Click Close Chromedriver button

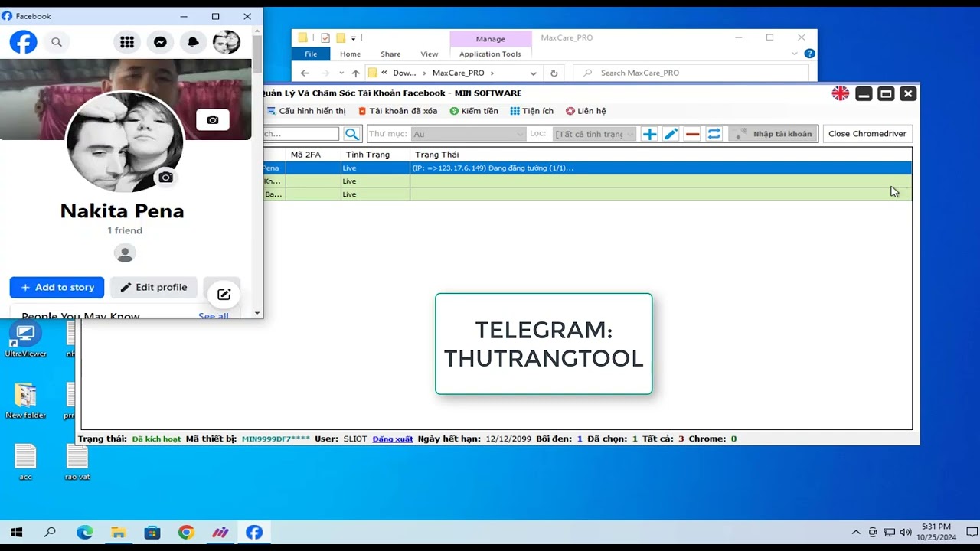[x=867, y=134]
